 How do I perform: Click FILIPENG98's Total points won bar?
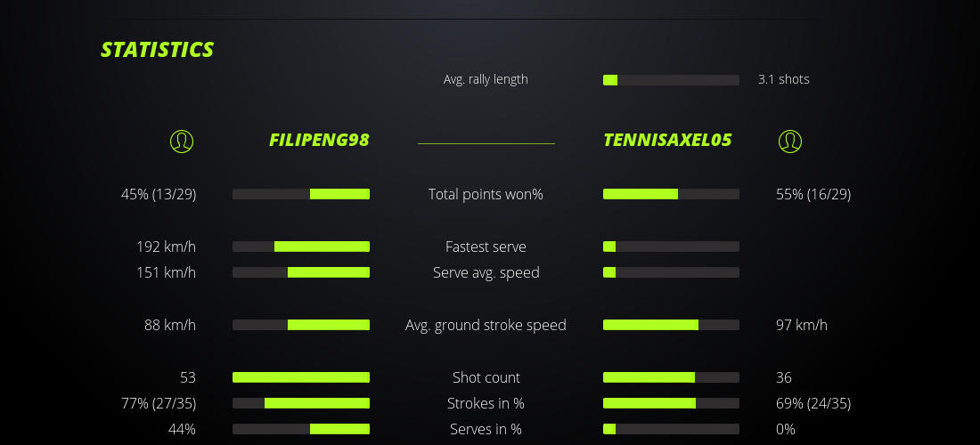(301, 194)
